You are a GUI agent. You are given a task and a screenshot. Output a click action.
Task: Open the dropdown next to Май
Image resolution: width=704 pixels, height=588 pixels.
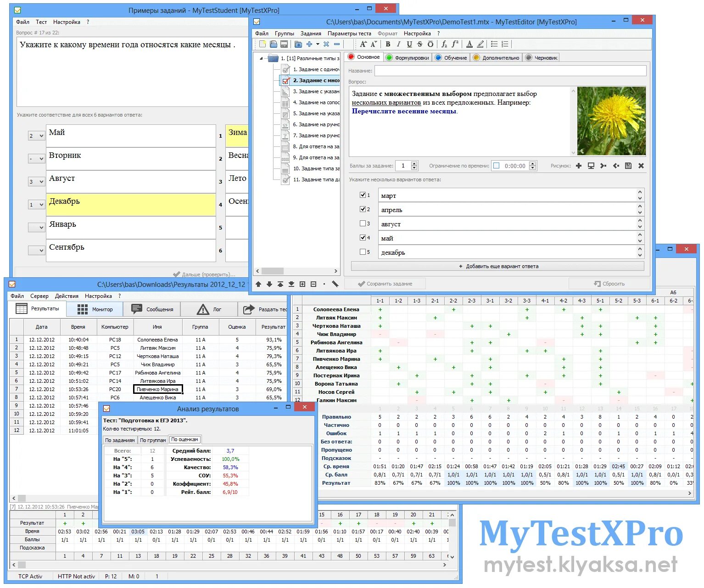(x=36, y=136)
